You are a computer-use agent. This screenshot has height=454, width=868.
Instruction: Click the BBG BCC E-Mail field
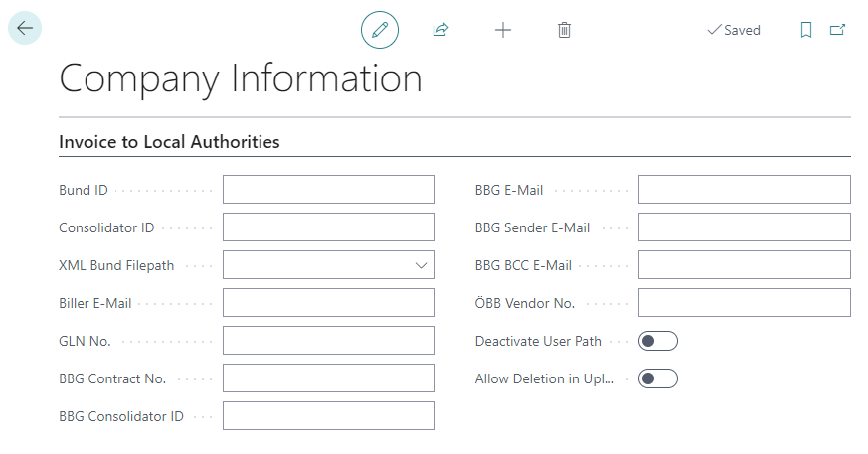(744, 265)
